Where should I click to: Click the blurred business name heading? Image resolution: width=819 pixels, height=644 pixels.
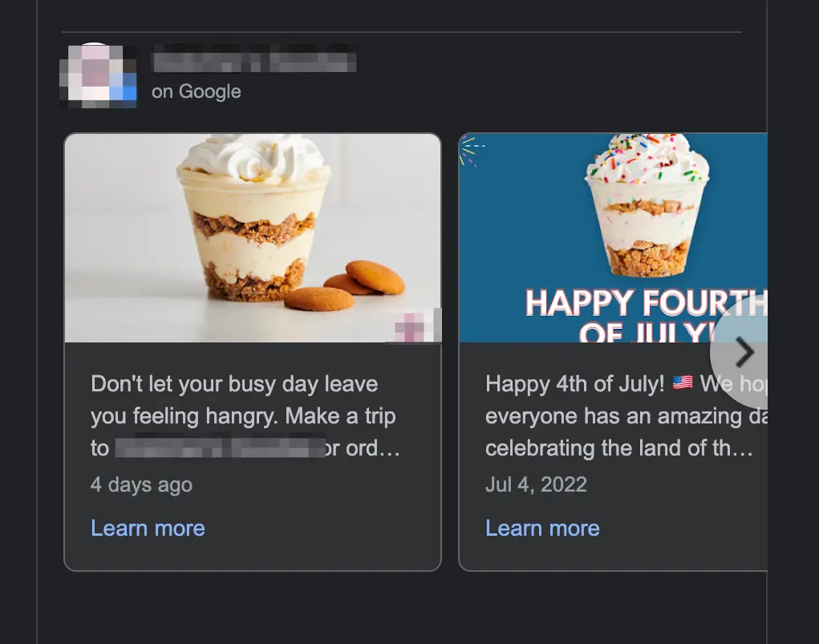click(x=254, y=62)
